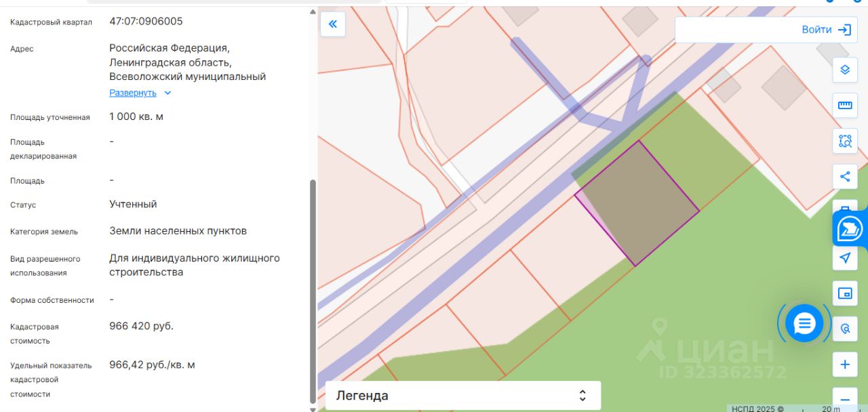Click the НСПД 2025 © attribution text

757,409
